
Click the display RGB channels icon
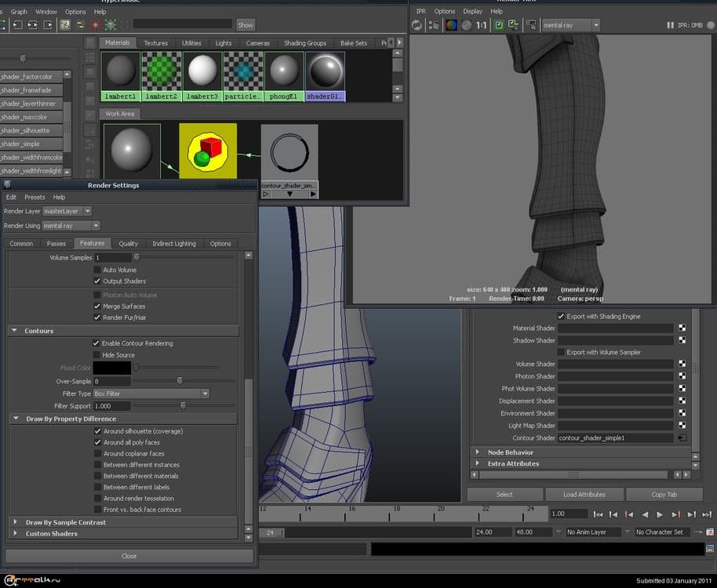451,25
